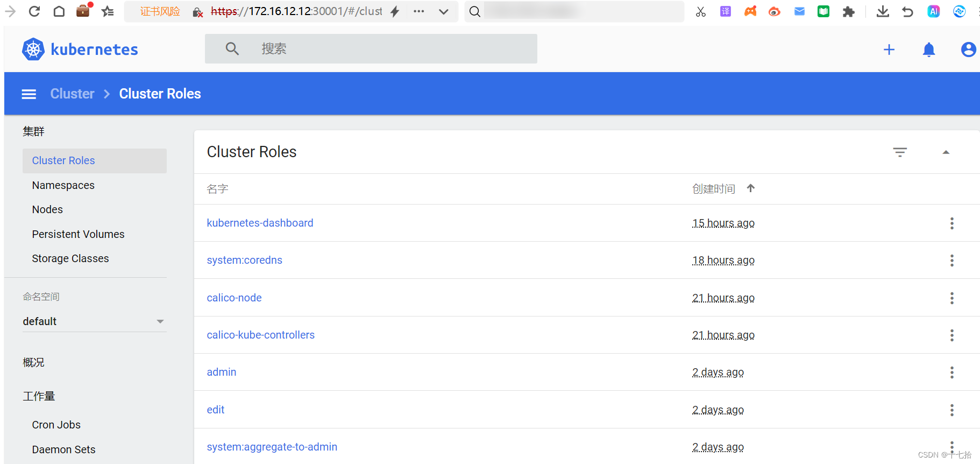Click the Kubernetes logo icon
Viewport: 980px width, 464px height.
tap(33, 49)
